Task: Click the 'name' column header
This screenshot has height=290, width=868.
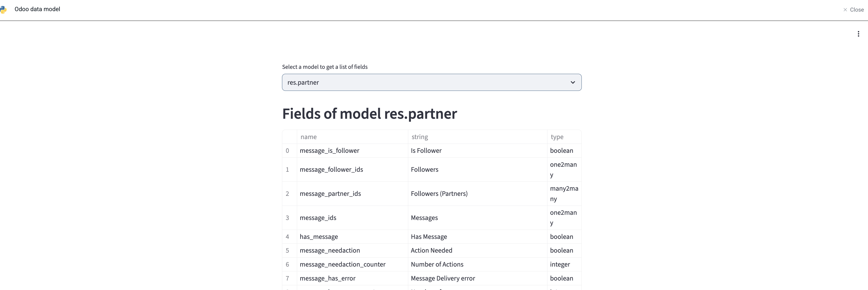Action: pyautogui.click(x=352, y=137)
